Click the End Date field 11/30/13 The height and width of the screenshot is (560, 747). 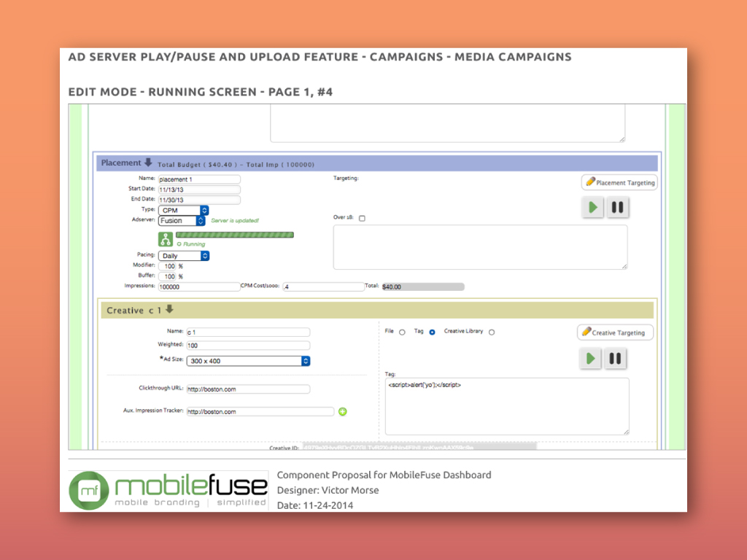point(199,200)
